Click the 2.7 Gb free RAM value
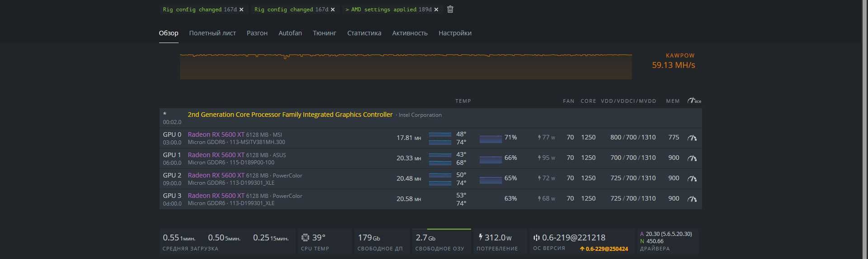Image resolution: width=868 pixels, height=259 pixels. click(425, 237)
